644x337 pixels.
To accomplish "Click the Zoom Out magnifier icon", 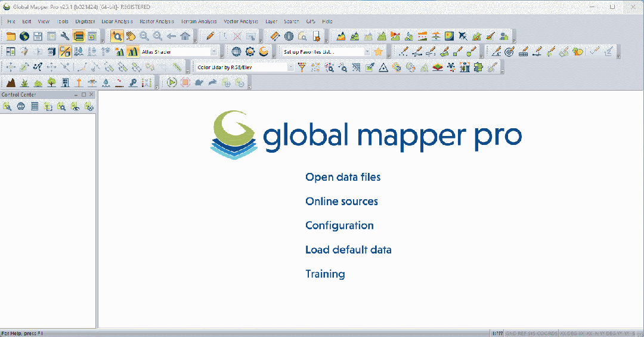I will point(157,36).
